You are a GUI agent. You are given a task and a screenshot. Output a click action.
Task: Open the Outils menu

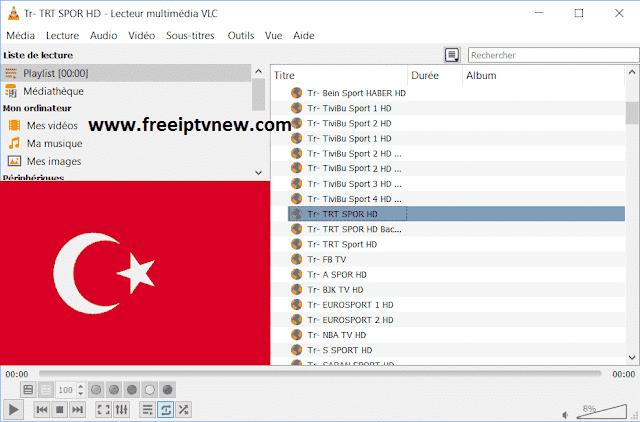[x=241, y=36]
